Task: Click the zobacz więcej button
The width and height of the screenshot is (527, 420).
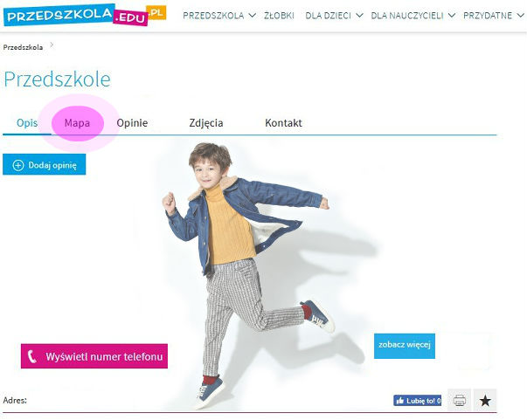Action: coord(405,346)
